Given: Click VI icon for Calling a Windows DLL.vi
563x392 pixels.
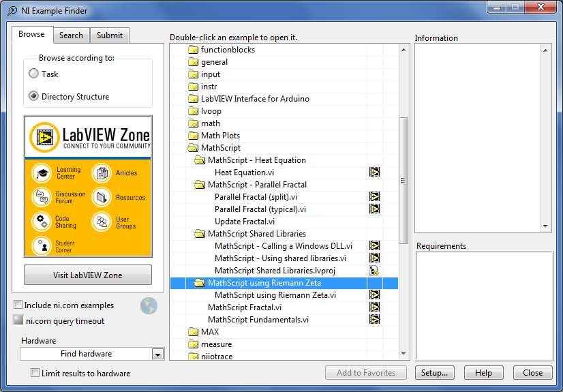Looking at the screenshot, I should [374, 246].
